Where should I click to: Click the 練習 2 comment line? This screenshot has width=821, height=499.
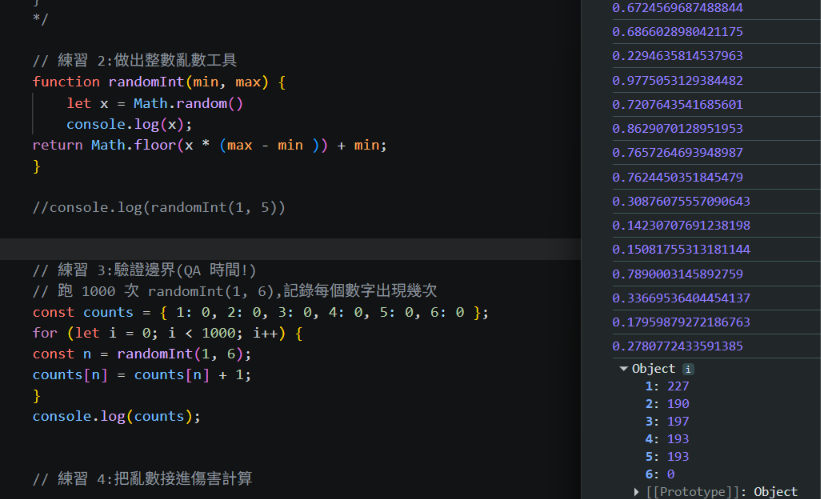click(x=135, y=61)
